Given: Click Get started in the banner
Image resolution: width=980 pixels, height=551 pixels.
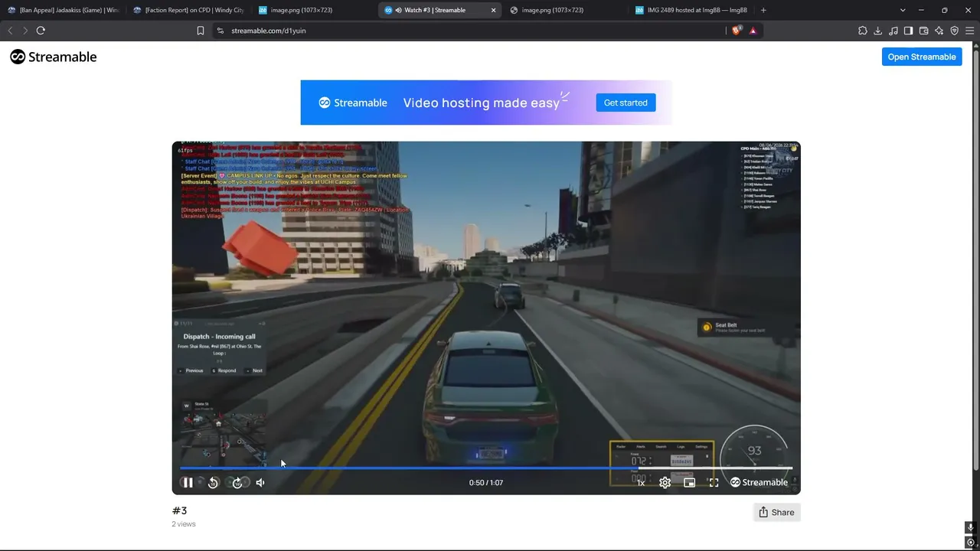Looking at the screenshot, I should (x=626, y=103).
